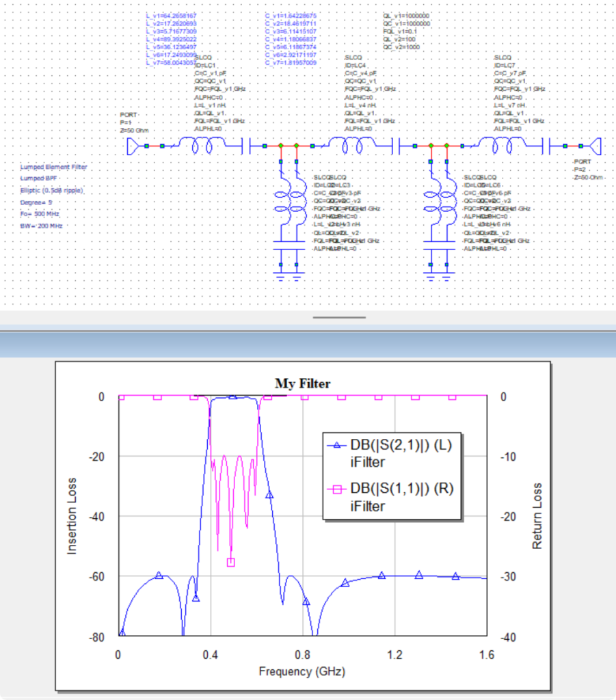Screen dimensions: 616x700
Task: Select the LC4 series capacitor symbol
Action: (395, 146)
